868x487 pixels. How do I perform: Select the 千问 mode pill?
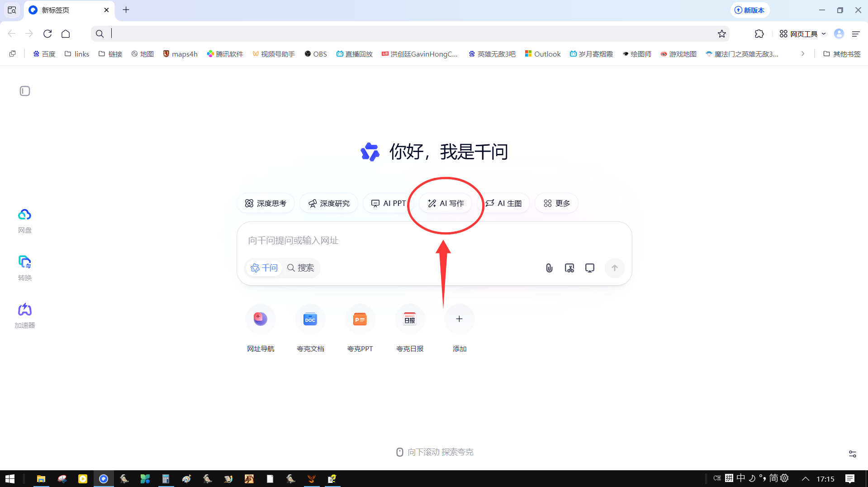(264, 268)
